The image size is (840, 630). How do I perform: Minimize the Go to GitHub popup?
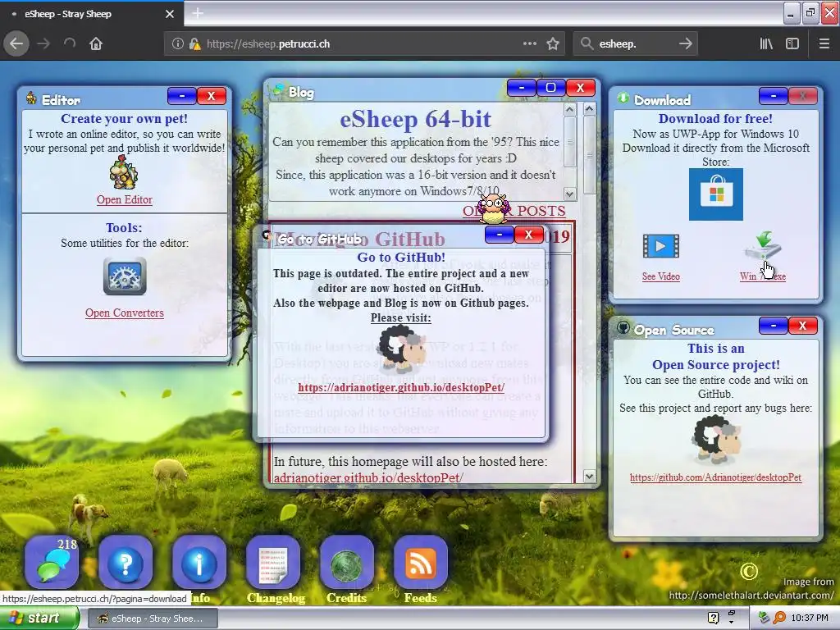pos(500,235)
